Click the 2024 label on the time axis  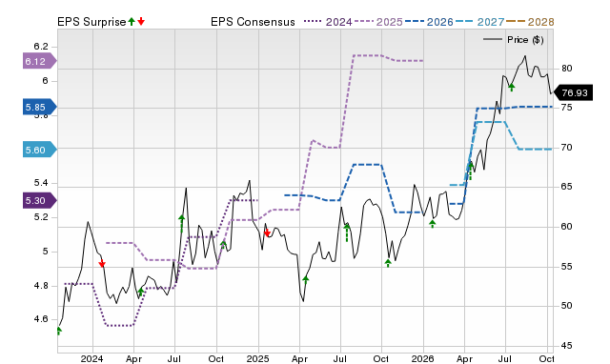[x=91, y=358]
